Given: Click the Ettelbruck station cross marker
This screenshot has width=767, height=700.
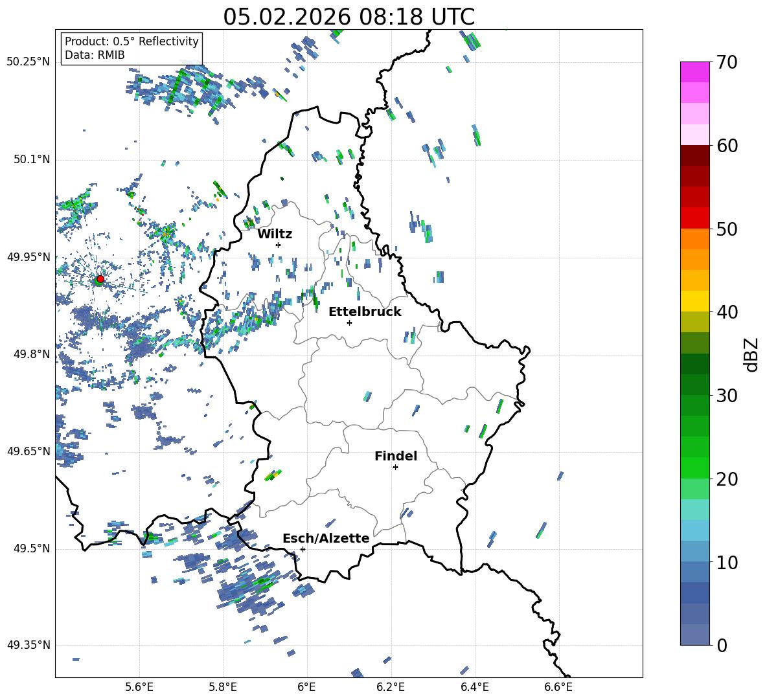Looking at the screenshot, I should pyautogui.click(x=349, y=322).
